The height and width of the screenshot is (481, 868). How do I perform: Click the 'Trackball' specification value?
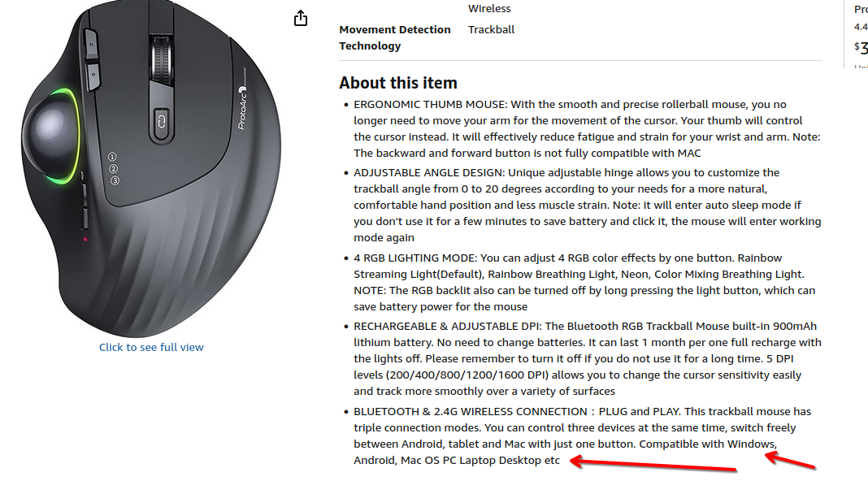click(491, 29)
